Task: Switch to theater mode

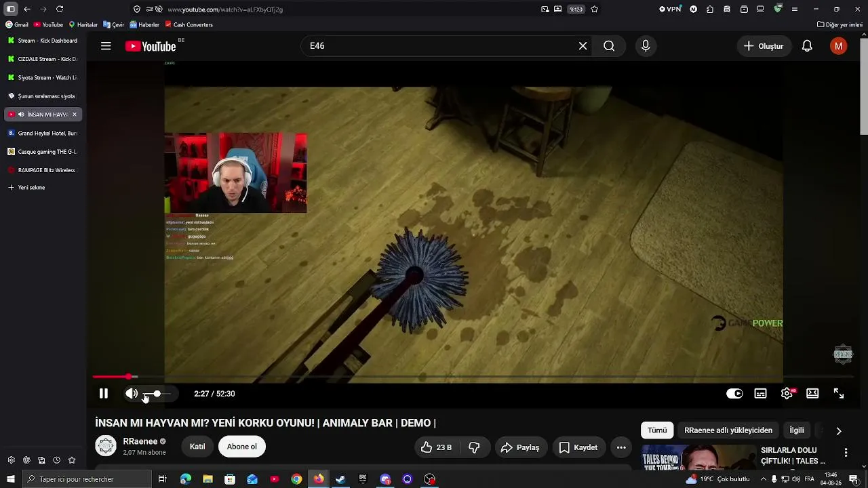Action: [x=812, y=394]
